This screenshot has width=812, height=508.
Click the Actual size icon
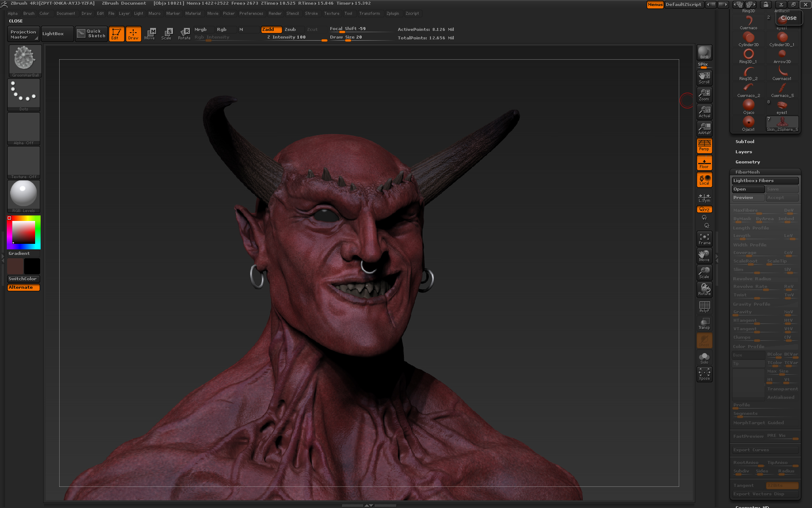coord(704,111)
